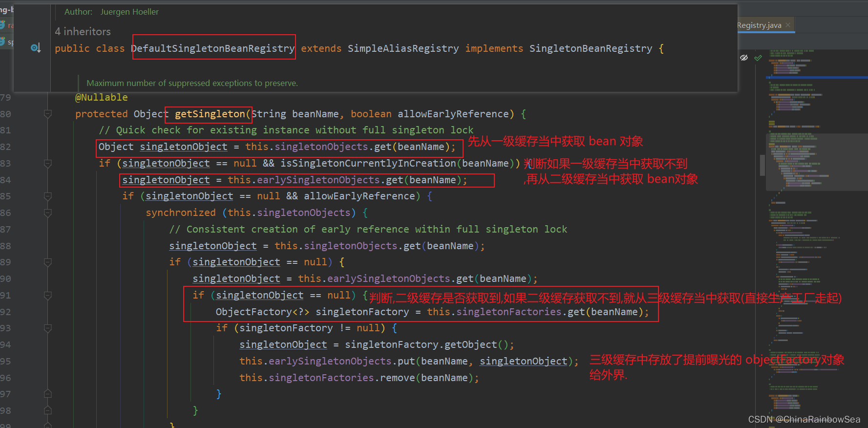Click allowEarlyReference in line 85 condition
This screenshot has width=868, height=428.
(x=359, y=196)
